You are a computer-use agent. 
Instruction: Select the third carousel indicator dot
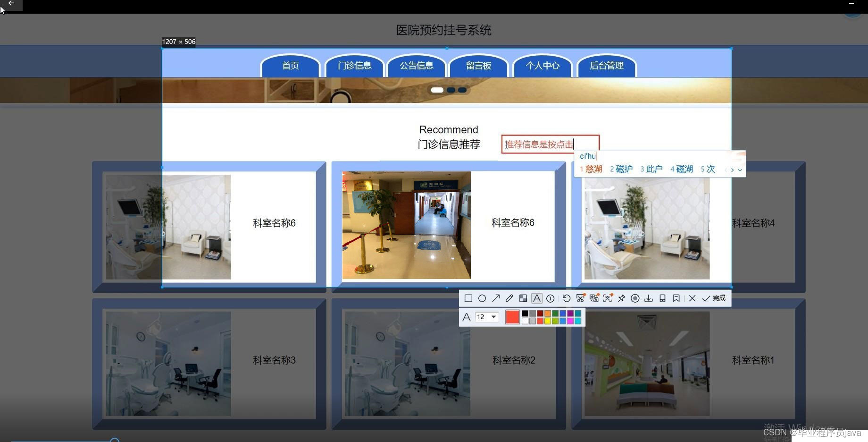(x=462, y=90)
